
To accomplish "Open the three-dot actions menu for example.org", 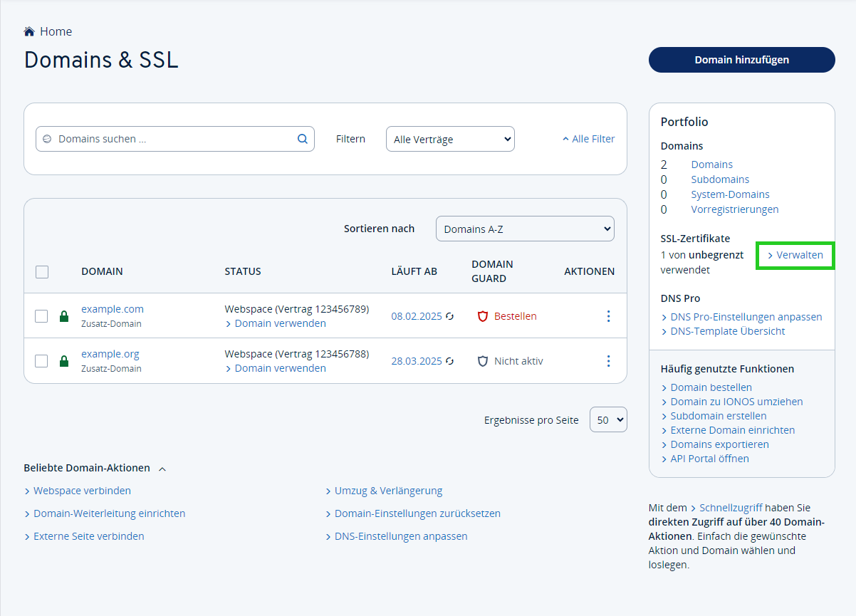I will click(x=608, y=361).
